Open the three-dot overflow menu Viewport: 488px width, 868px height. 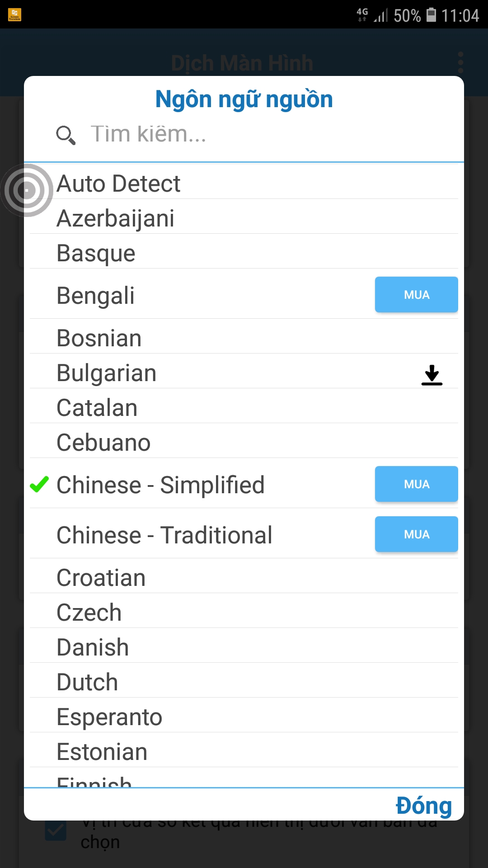[x=460, y=62]
